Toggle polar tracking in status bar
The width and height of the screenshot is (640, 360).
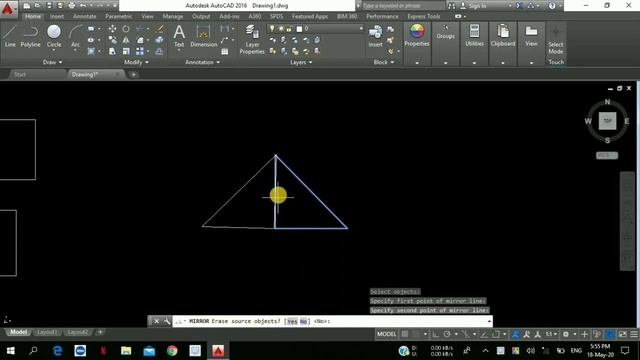click(447, 334)
